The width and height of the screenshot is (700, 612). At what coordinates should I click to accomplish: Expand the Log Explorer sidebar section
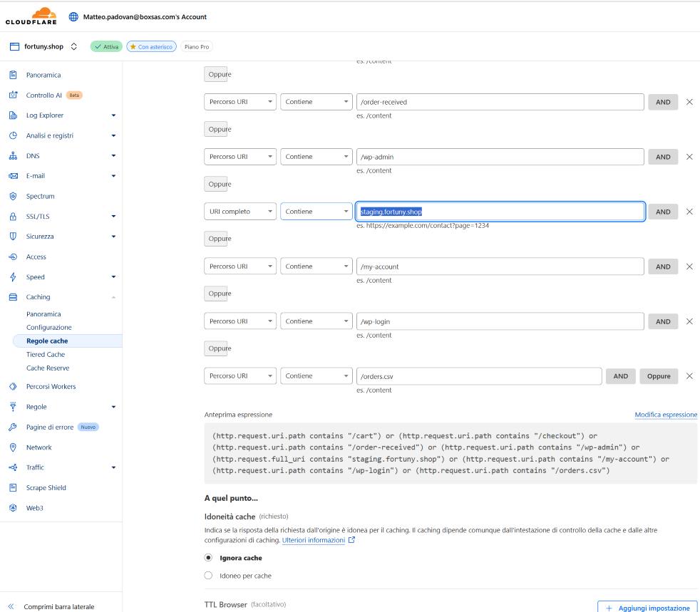(x=113, y=115)
